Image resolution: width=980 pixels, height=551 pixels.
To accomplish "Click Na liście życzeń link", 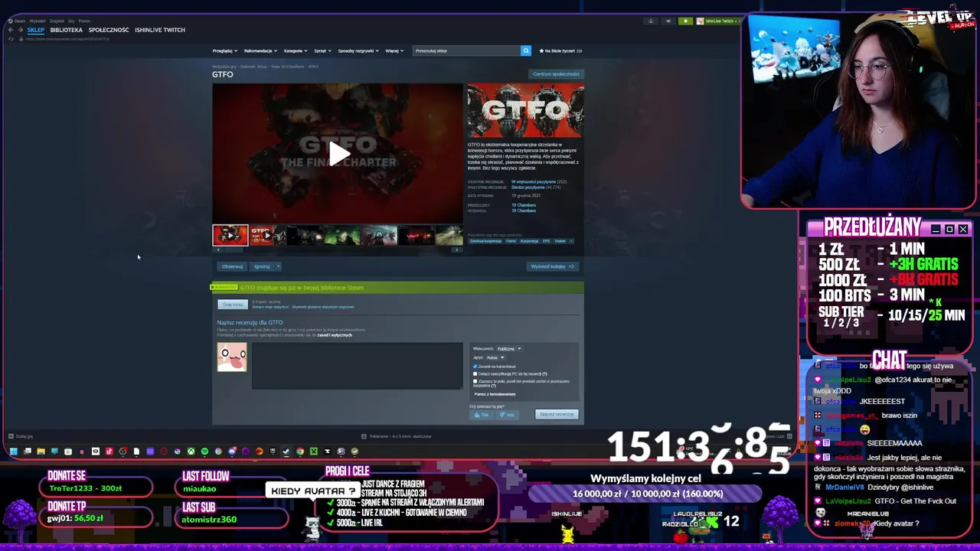I will coord(560,51).
